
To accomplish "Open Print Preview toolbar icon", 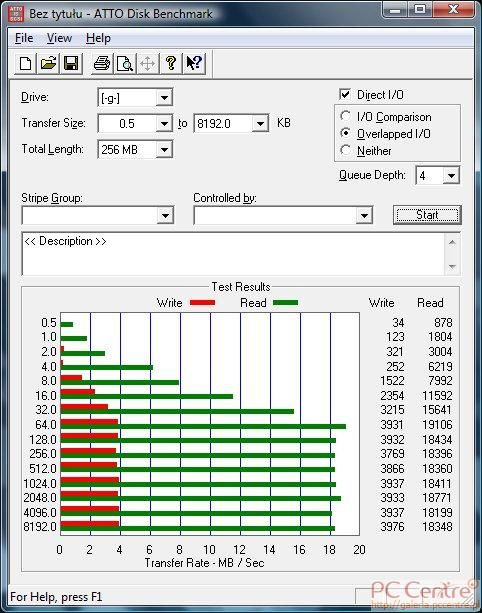I will click(x=125, y=63).
